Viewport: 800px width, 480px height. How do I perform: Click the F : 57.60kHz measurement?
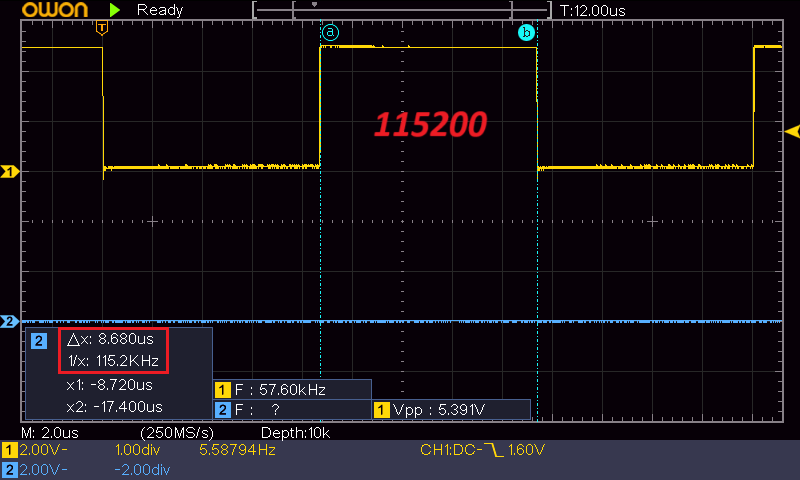click(280, 390)
